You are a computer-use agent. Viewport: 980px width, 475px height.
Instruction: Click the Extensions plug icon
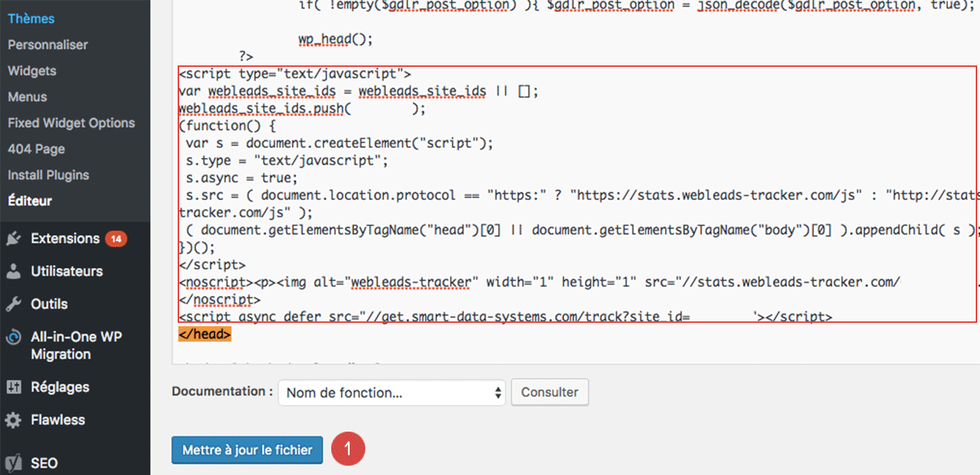14,239
